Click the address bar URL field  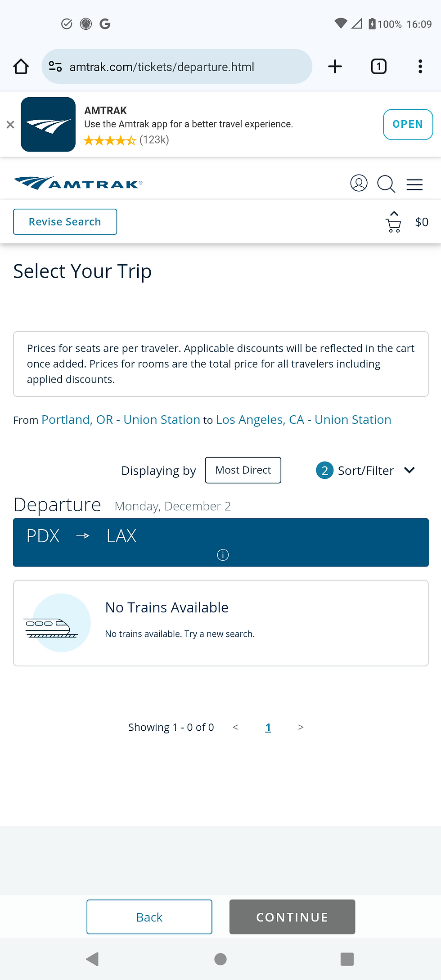coord(177,67)
